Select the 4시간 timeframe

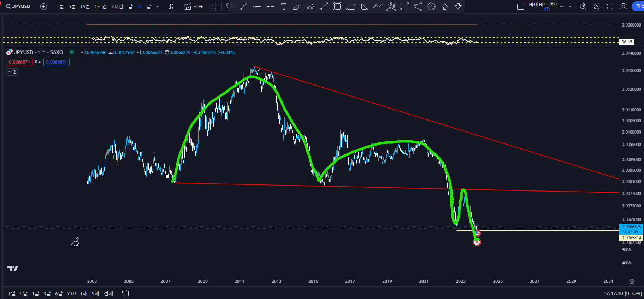coord(117,6)
